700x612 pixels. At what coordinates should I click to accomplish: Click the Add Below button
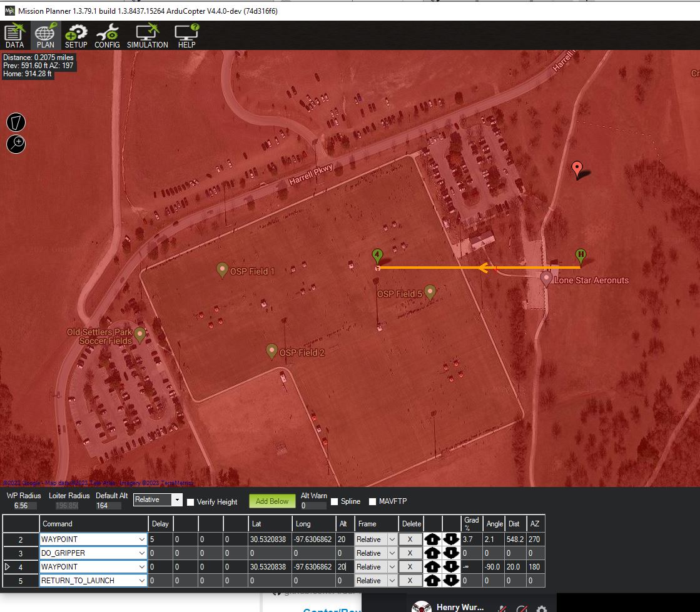[x=272, y=501]
